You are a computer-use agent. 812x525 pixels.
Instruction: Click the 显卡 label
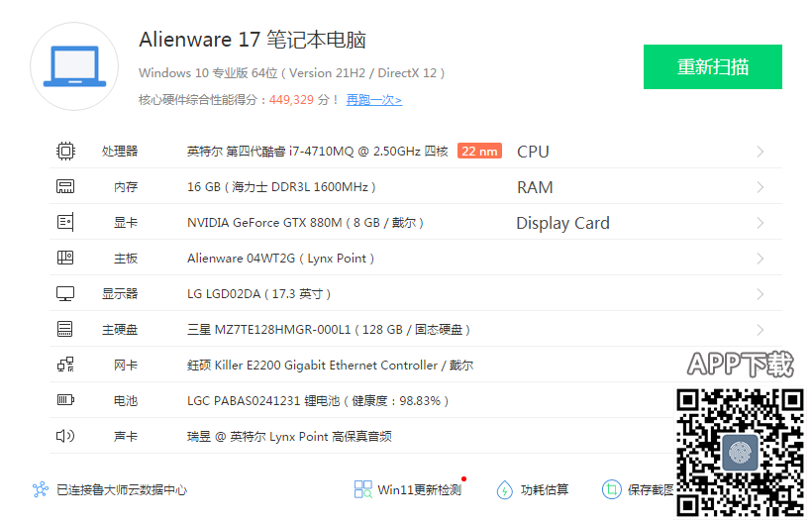click(x=126, y=223)
